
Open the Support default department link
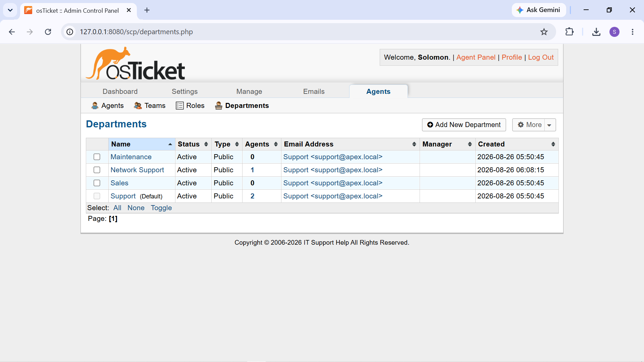point(123,196)
